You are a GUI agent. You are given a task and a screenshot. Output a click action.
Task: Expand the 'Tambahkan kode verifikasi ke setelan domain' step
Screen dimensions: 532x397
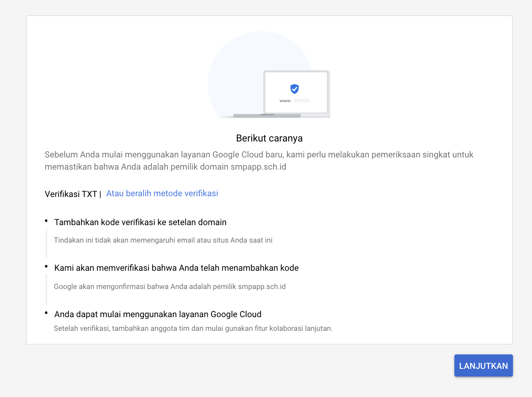(140, 222)
